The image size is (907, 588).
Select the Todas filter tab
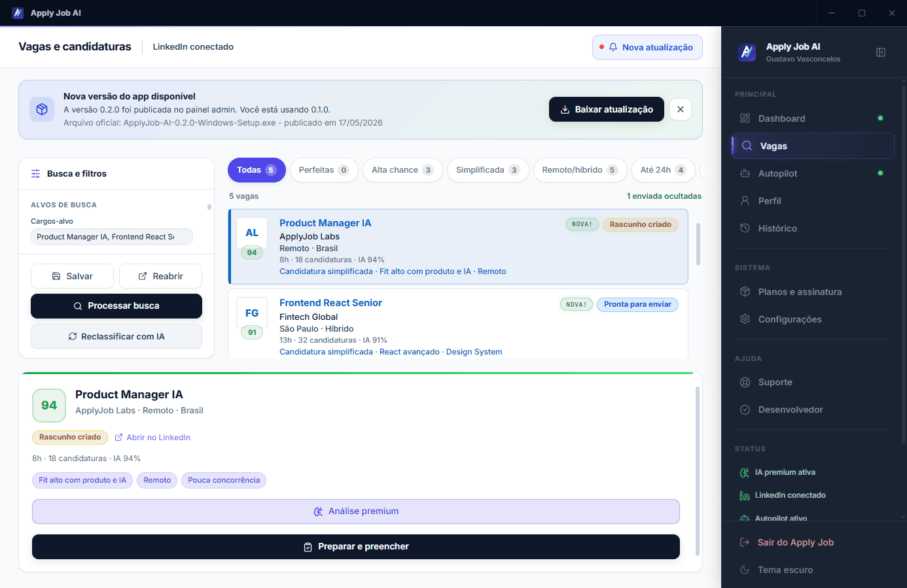pyautogui.click(x=257, y=170)
